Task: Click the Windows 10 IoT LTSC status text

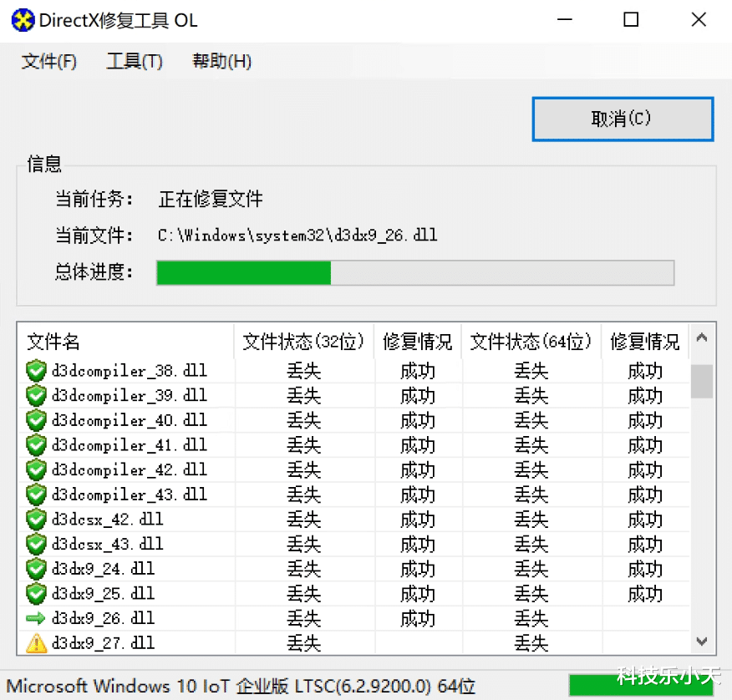Action: click(241, 686)
